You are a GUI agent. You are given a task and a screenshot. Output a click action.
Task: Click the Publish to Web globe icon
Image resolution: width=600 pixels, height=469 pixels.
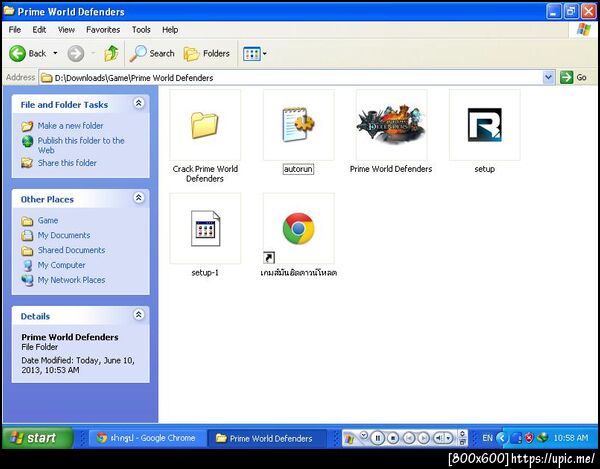pos(27,141)
